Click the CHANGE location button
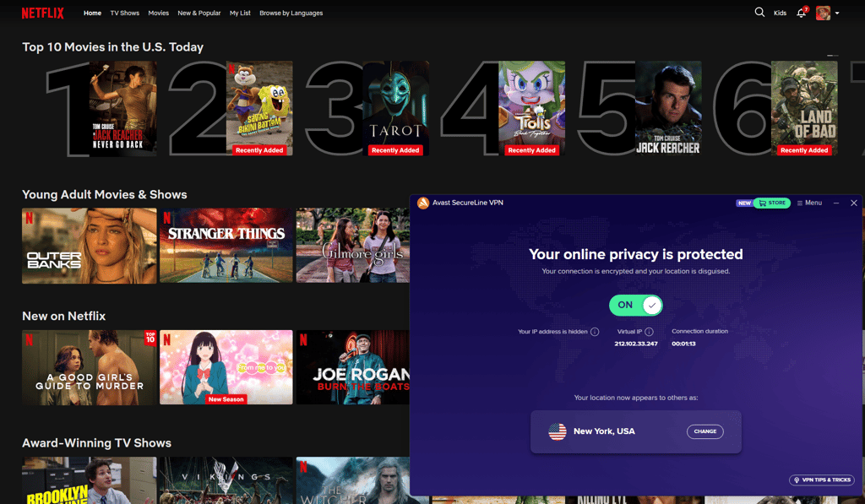Viewport: 865px width, 504px height. pos(705,431)
